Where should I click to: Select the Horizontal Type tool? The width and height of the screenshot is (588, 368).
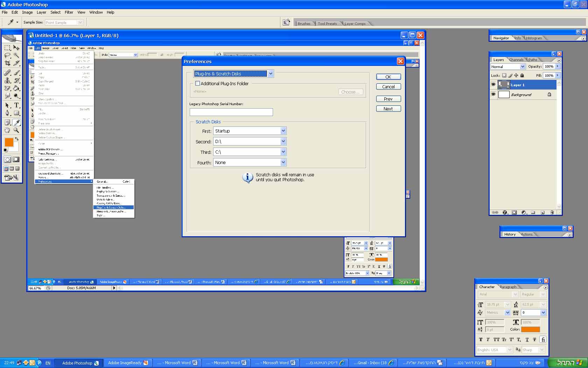(16, 105)
